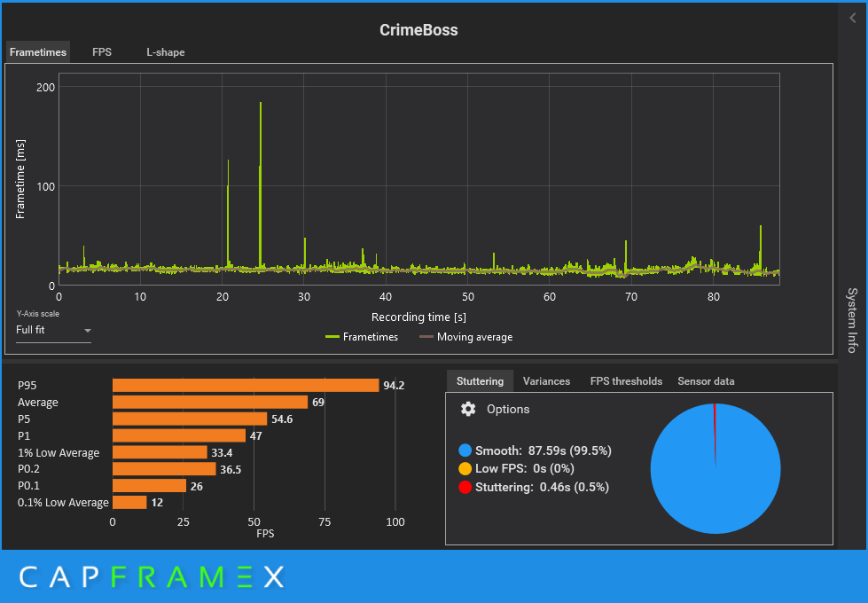Open the Variances tab
This screenshot has width=868, height=603.
tap(546, 381)
